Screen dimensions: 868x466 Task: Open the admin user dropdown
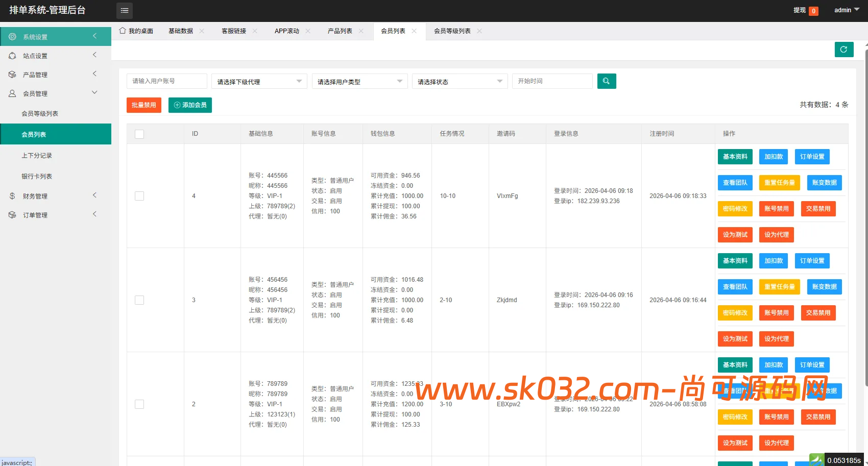point(847,10)
